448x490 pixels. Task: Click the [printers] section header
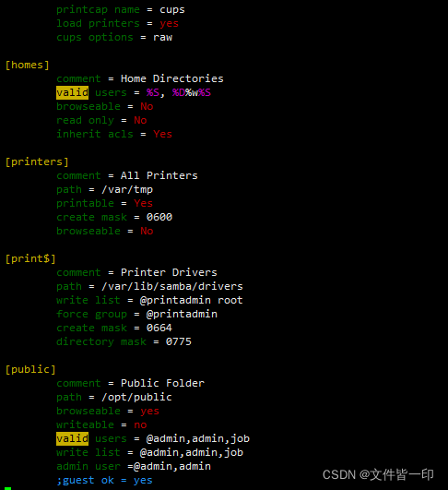click(x=37, y=161)
